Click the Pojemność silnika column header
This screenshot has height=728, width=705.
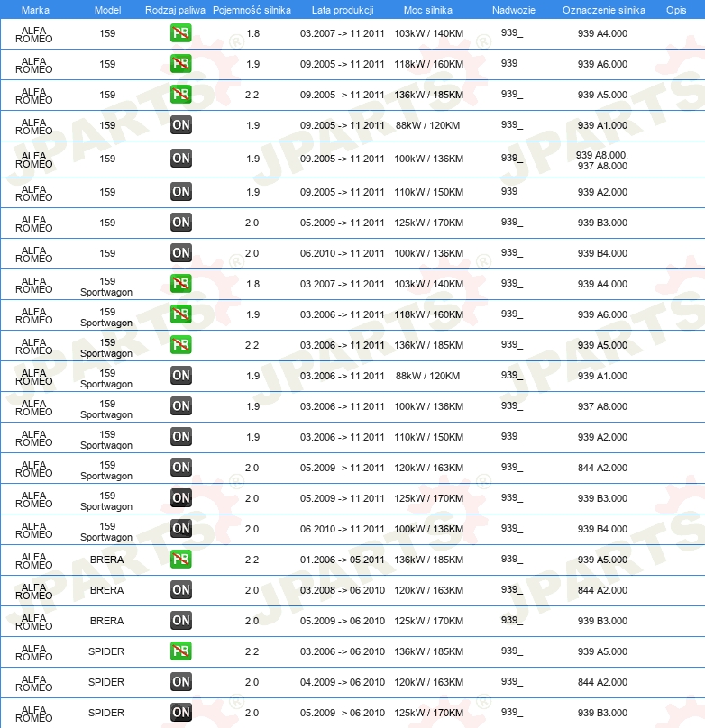click(252, 10)
